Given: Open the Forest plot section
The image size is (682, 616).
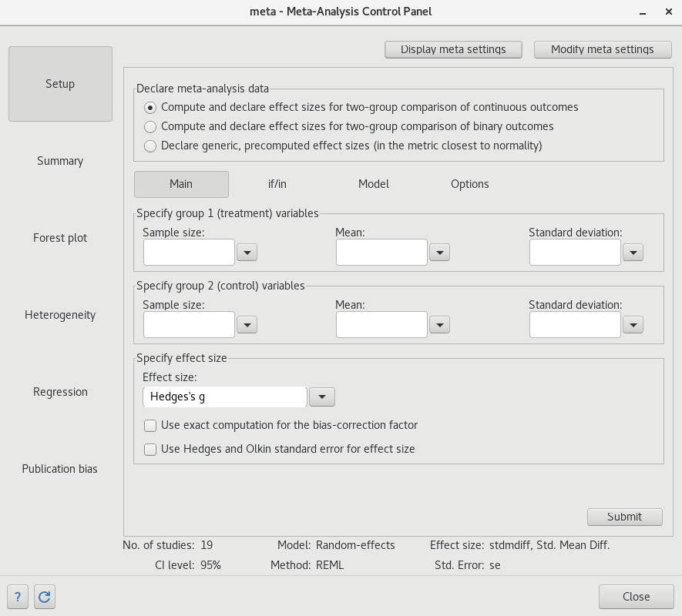Looking at the screenshot, I should 60,238.
